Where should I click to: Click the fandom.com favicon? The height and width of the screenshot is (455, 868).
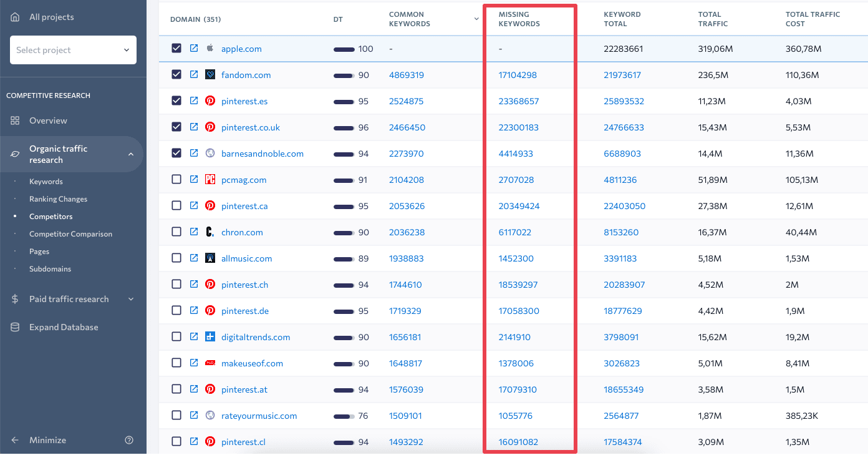(x=210, y=75)
